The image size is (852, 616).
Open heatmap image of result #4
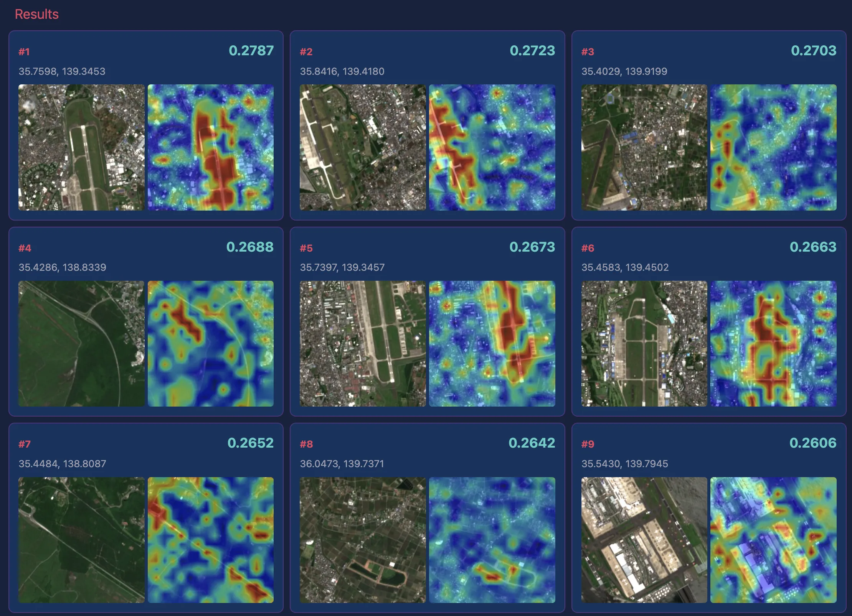tap(210, 344)
